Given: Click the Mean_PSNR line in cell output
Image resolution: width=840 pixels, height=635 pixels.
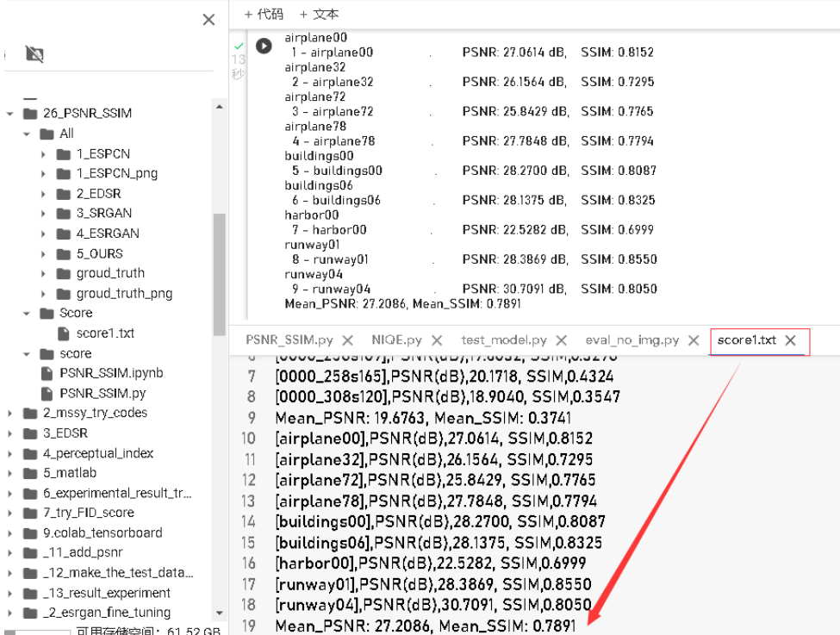Looking at the screenshot, I should pos(402,304).
